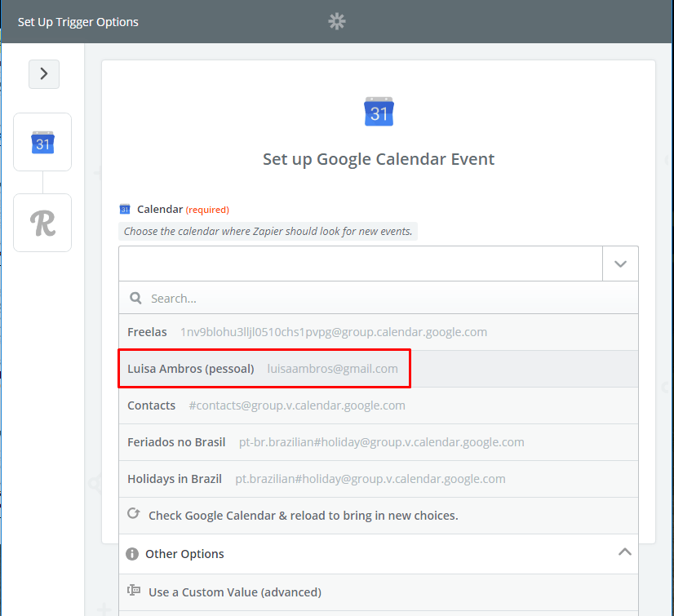This screenshot has width=674, height=616.
Task: Toggle the Calendar dropdown chevron arrow
Action: [x=620, y=264]
